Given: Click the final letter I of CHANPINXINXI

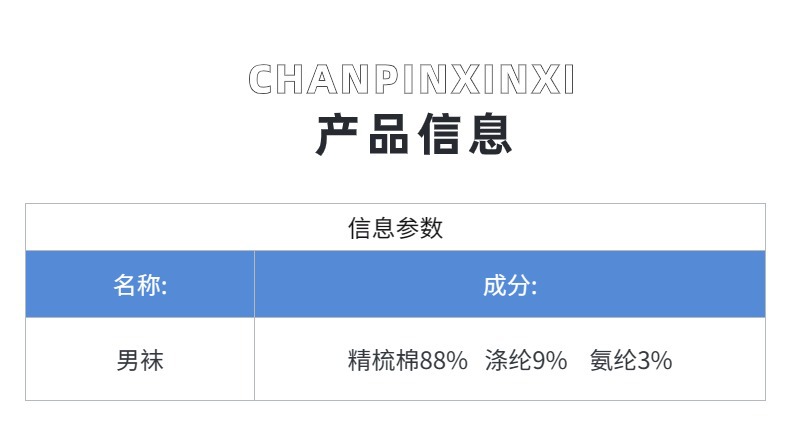Looking at the screenshot, I should 569,80.
